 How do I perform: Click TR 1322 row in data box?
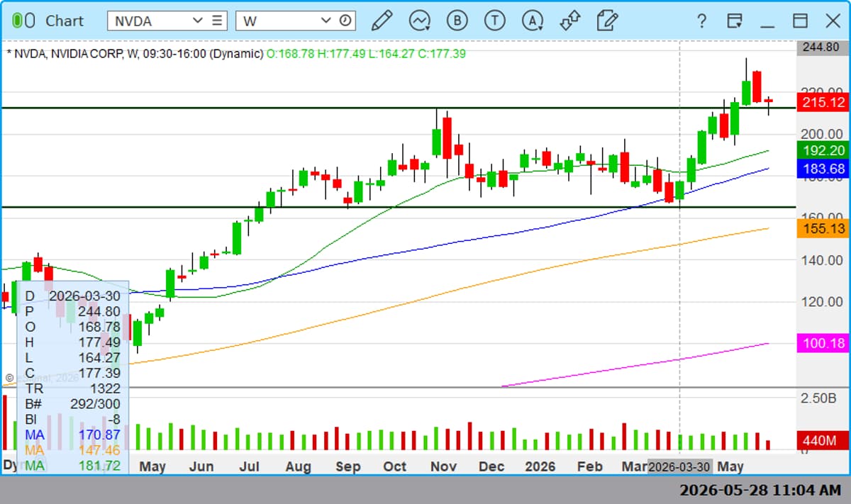(x=72, y=388)
